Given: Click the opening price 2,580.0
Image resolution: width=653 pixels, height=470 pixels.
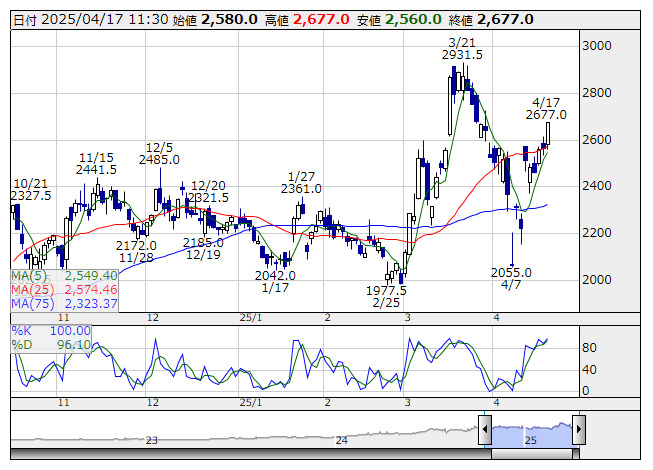Looking at the screenshot, I should 229,20.
